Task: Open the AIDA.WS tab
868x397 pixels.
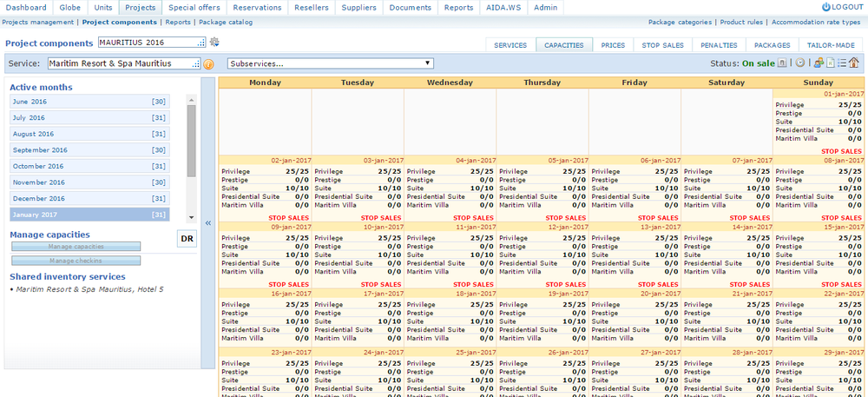Action: pos(503,8)
